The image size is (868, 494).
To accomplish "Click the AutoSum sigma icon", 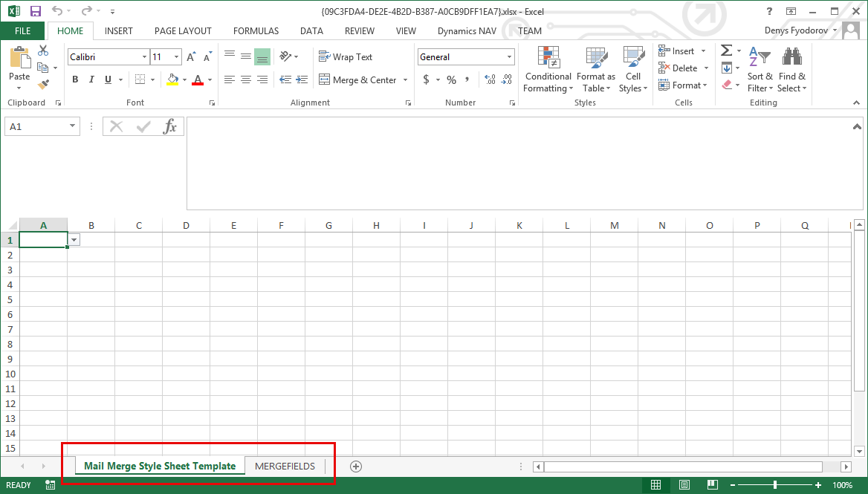I will pyautogui.click(x=726, y=51).
